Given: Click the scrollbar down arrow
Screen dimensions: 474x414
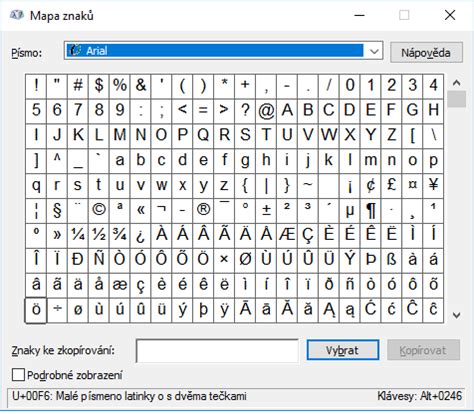Looking at the screenshot, I should 456,315.
